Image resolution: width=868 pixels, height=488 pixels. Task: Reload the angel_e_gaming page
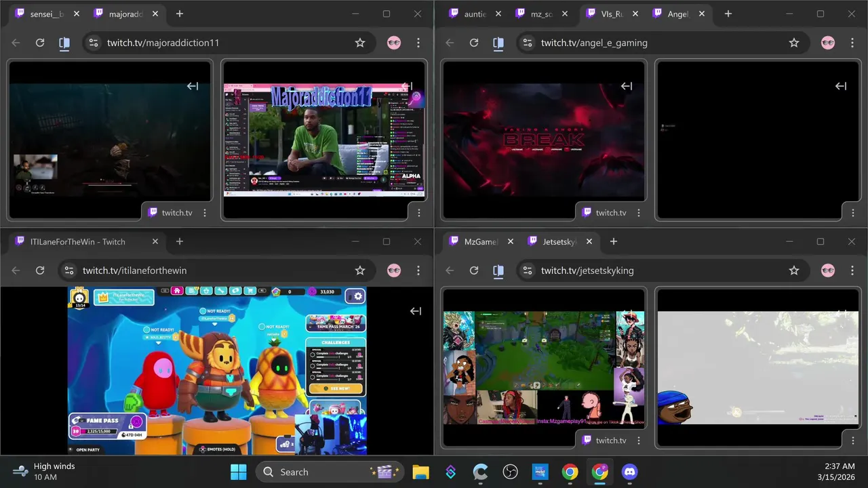474,43
